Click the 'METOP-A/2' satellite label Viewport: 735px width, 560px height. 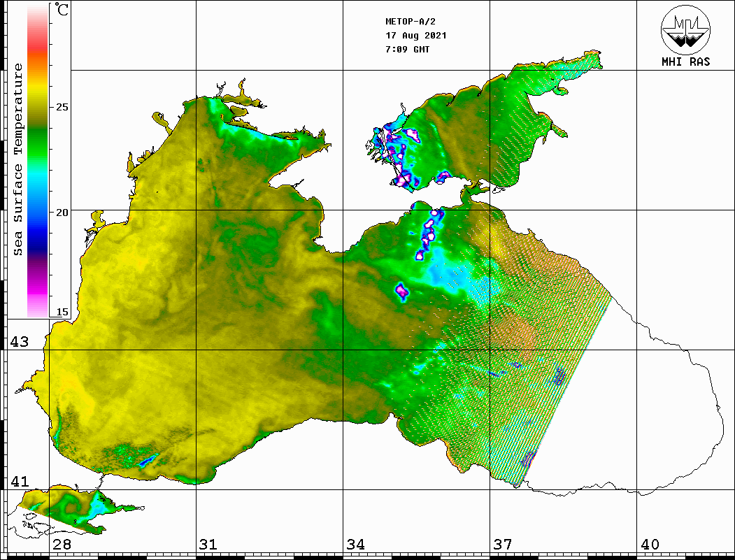[411, 22]
